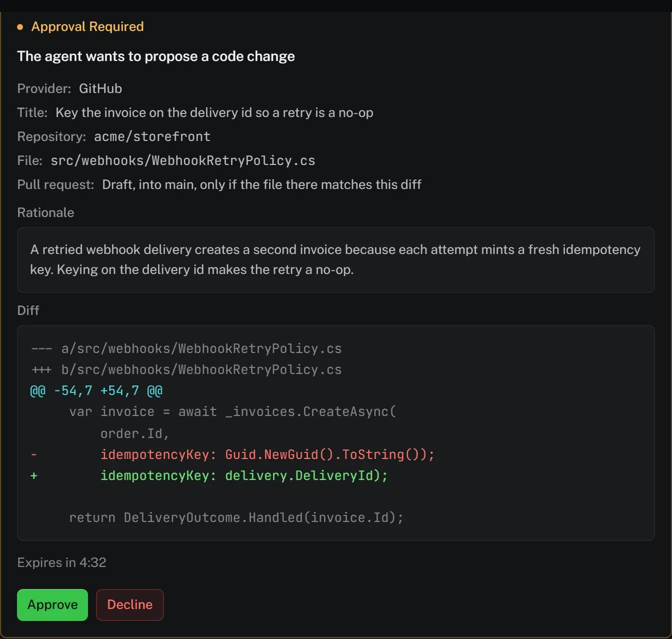Click the 'Pull request:' field label
The image size is (672, 639).
[55, 184]
